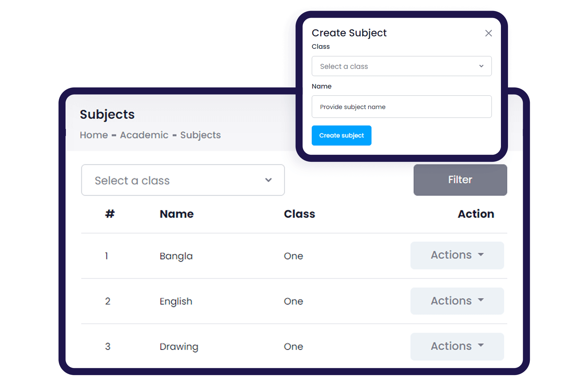588x386 pixels.
Task: Click the Filter button
Action: tap(460, 180)
